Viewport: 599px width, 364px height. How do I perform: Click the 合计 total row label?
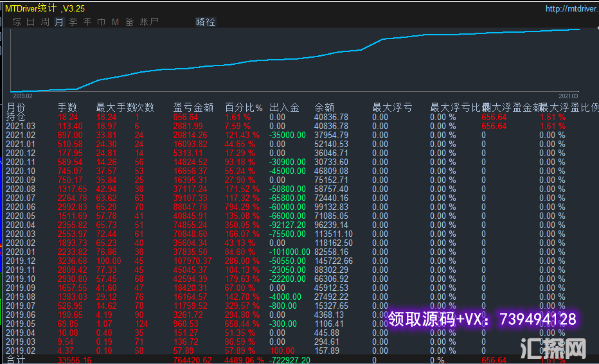tap(16, 360)
